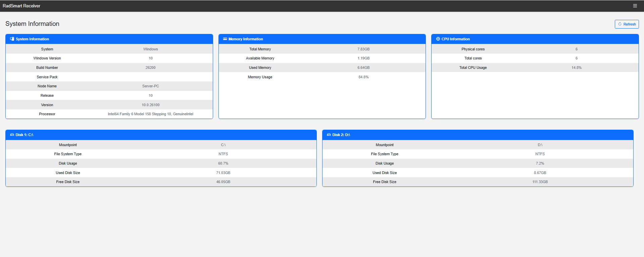644x257 pixels.
Task: Click the Physical cores label
Action: pos(473,49)
